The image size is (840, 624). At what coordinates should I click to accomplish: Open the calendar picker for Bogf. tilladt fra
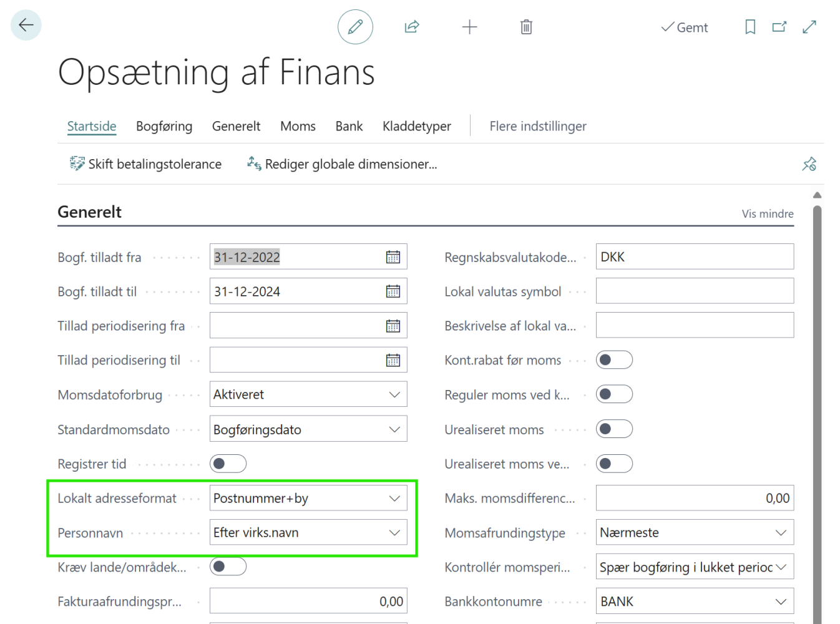393,256
